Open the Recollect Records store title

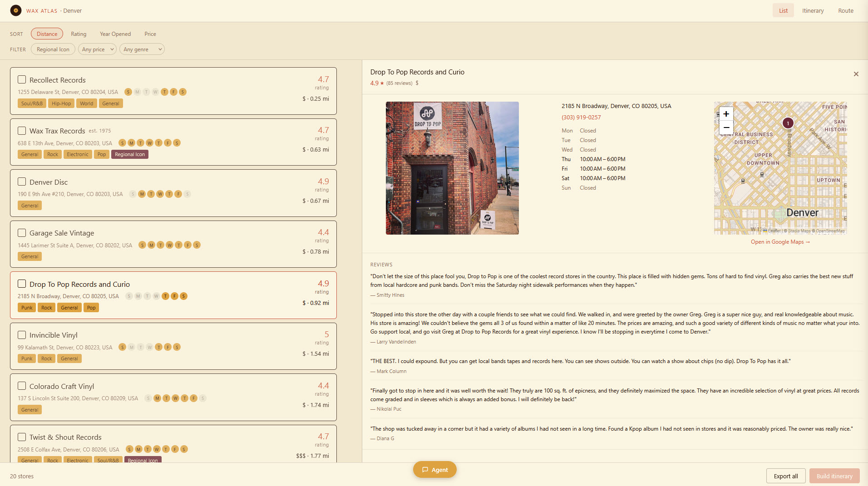(x=57, y=80)
